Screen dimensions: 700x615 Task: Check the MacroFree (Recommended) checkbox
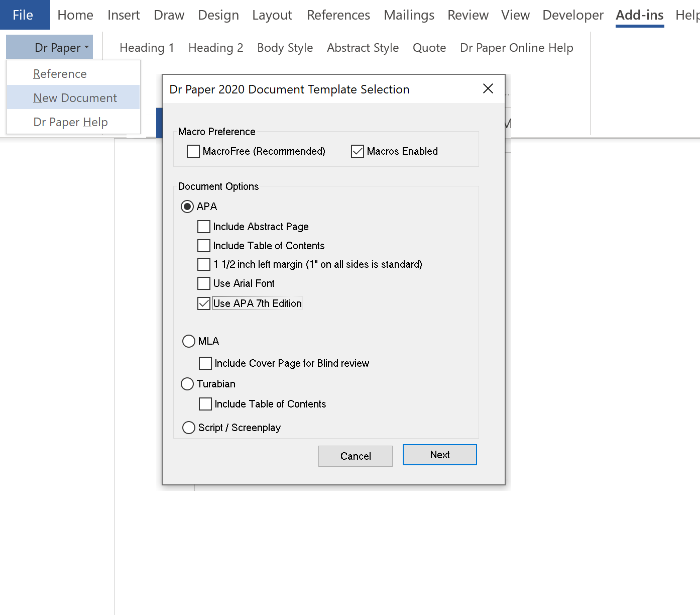pos(193,151)
